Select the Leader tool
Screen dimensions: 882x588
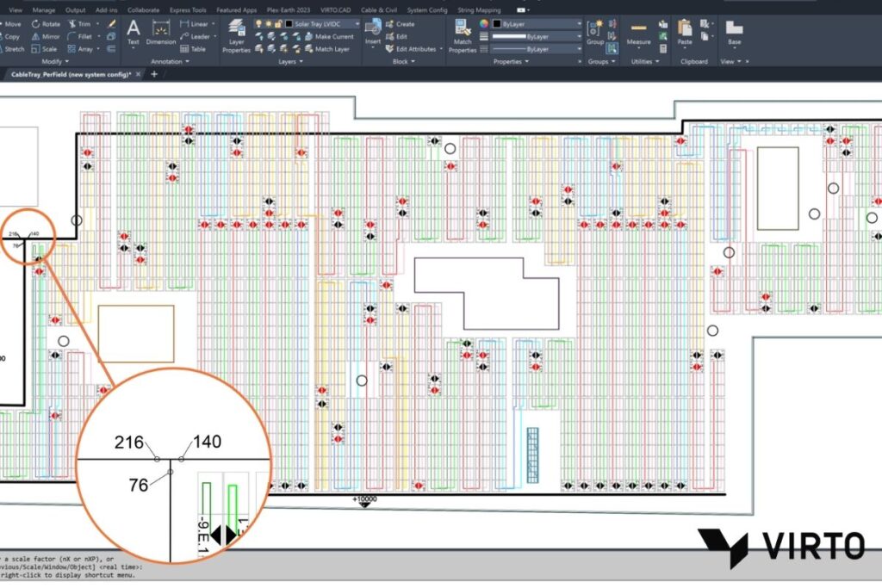click(196, 36)
